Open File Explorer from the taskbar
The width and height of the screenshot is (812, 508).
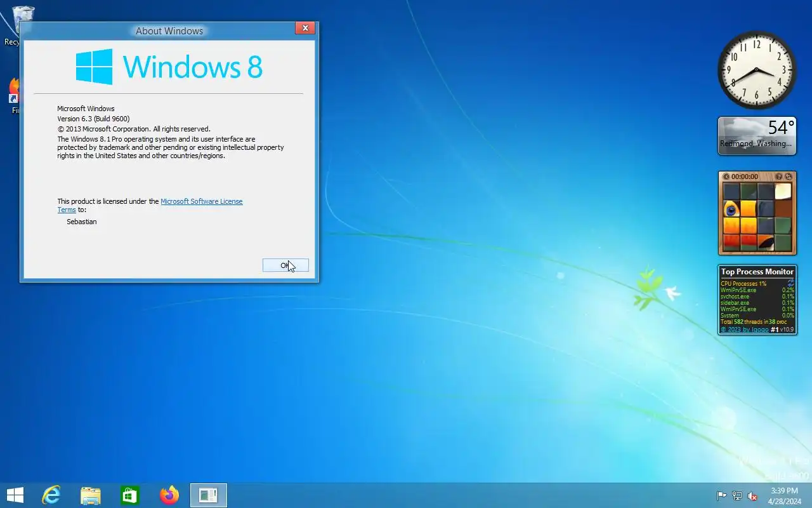[90, 495]
